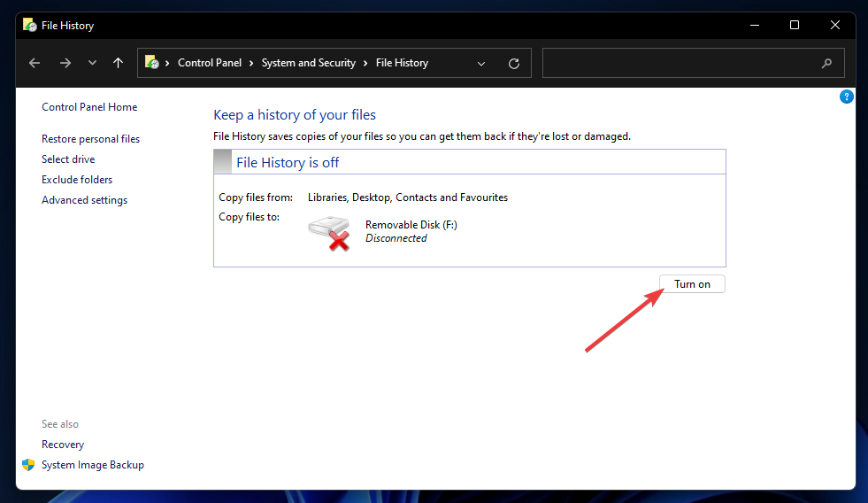Refresh the File History page
Viewport: 868px width, 503px height.
[x=514, y=64]
